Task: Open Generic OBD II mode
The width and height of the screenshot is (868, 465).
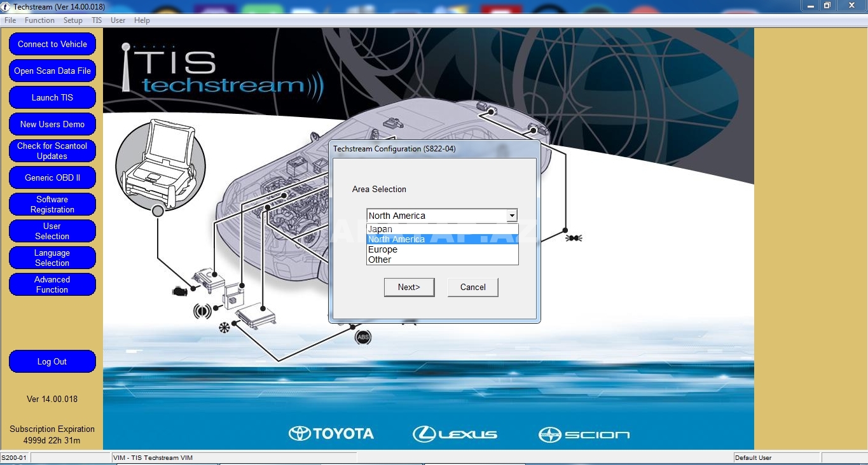Action: tap(52, 177)
